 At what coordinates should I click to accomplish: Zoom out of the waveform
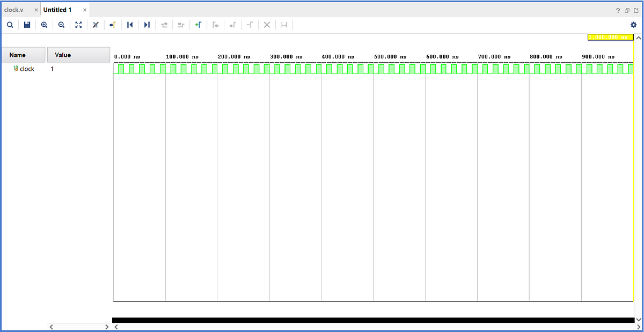coord(61,25)
